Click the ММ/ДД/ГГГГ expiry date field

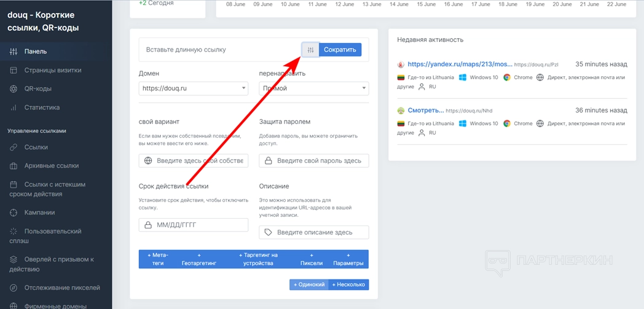tap(194, 225)
